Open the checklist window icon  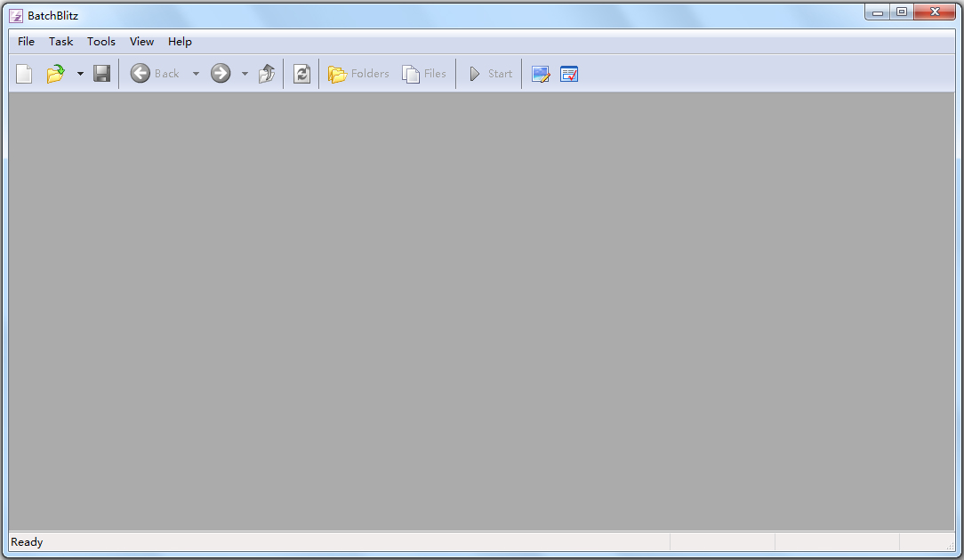pyautogui.click(x=569, y=74)
